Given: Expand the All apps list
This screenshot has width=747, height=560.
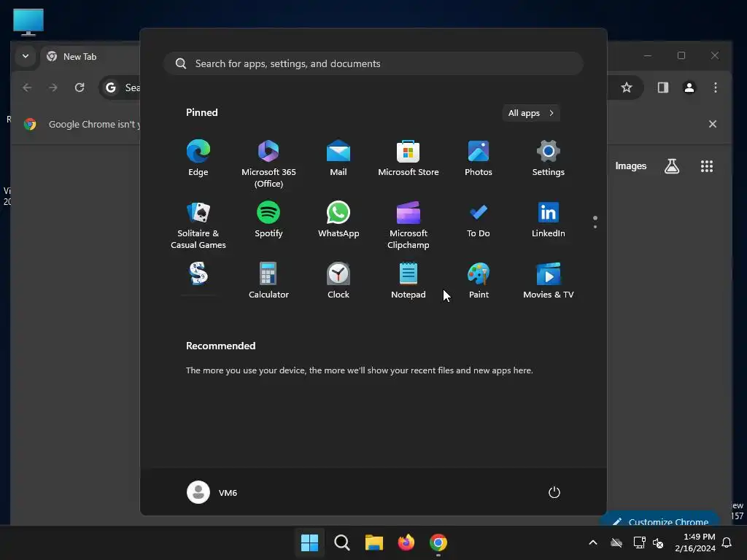Looking at the screenshot, I should coord(531,113).
